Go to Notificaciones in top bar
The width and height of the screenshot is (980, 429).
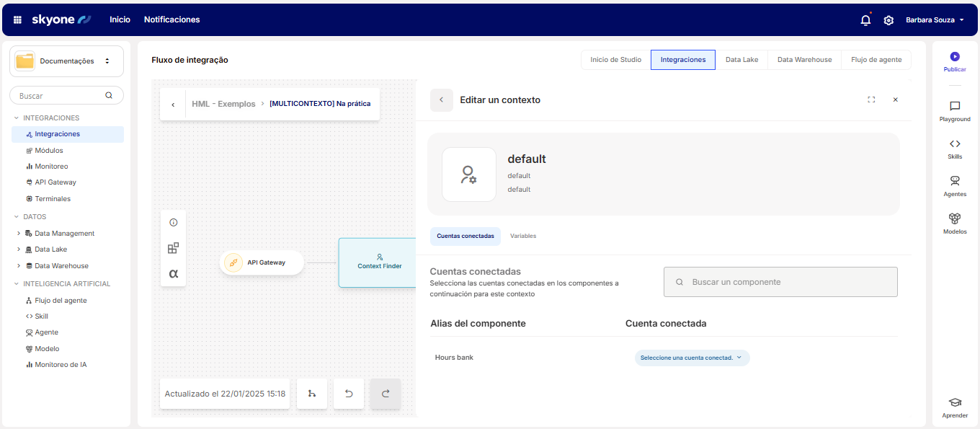pyautogui.click(x=171, y=19)
